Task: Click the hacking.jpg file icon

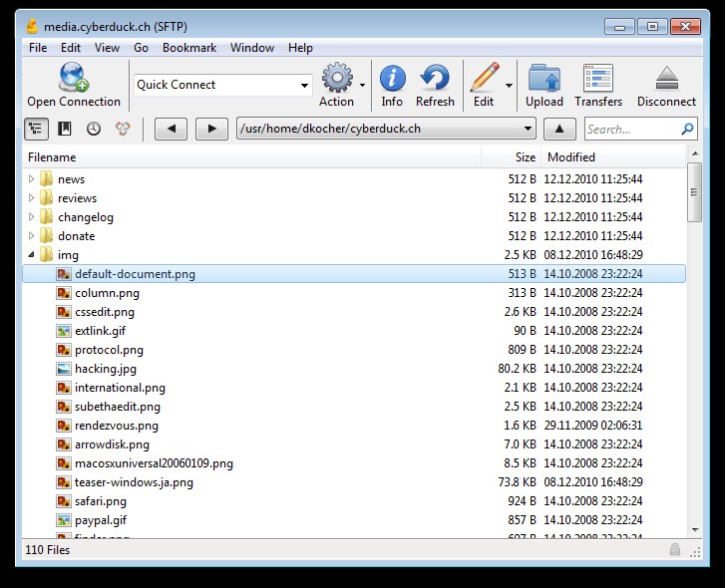Action: point(64,369)
